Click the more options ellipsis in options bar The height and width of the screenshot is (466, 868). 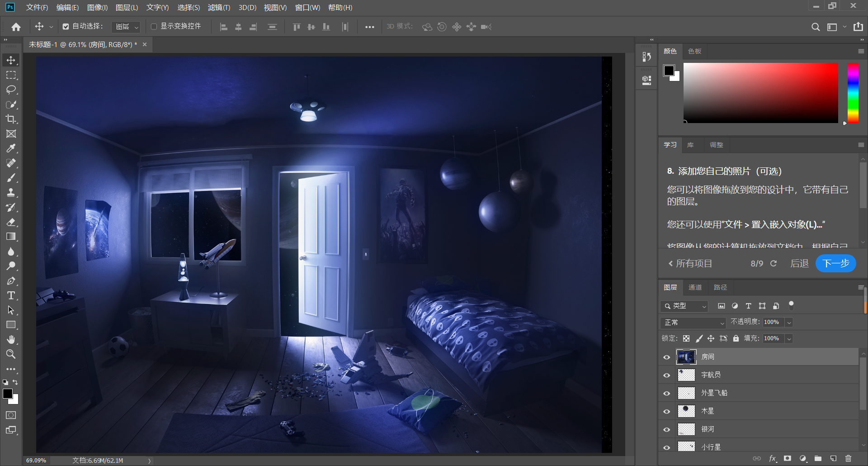tap(369, 27)
